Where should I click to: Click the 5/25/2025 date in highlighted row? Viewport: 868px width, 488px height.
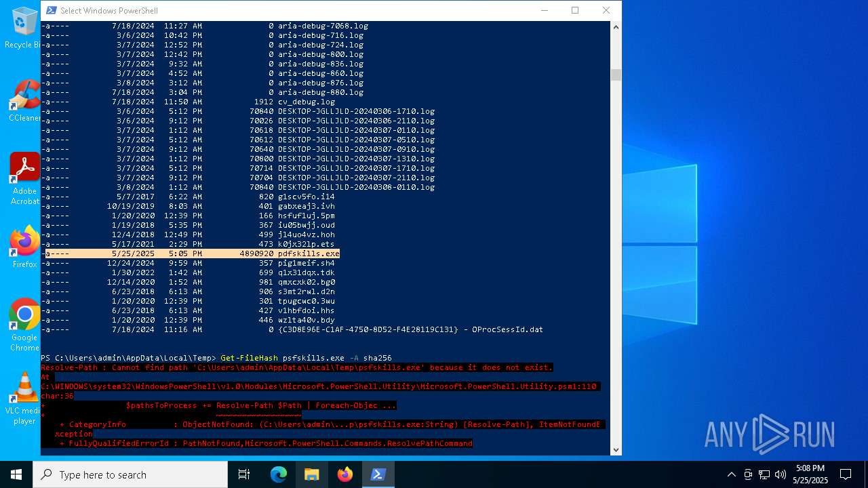[133, 253]
